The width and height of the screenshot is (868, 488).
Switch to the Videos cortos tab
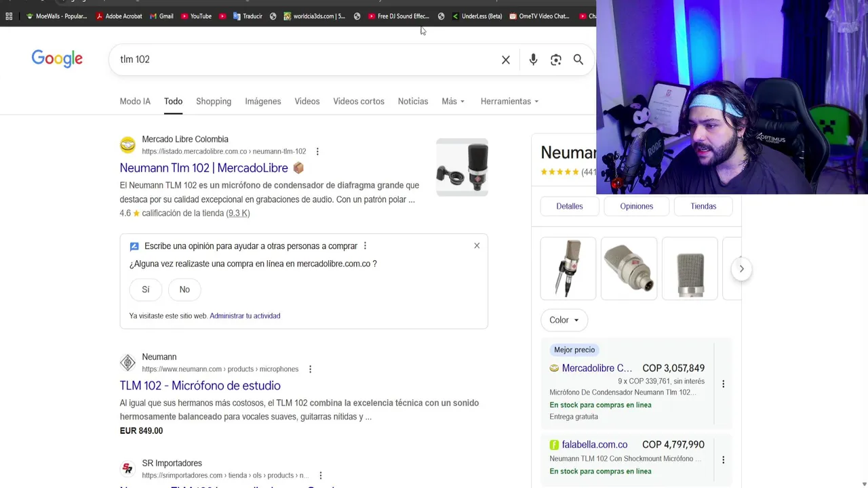coord(359,101)
